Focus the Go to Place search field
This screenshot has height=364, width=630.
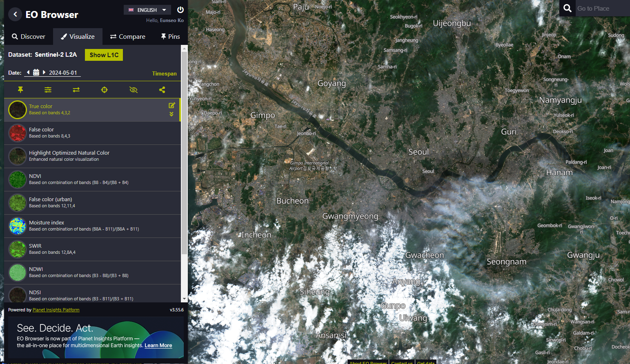click(x=602, y=8)
